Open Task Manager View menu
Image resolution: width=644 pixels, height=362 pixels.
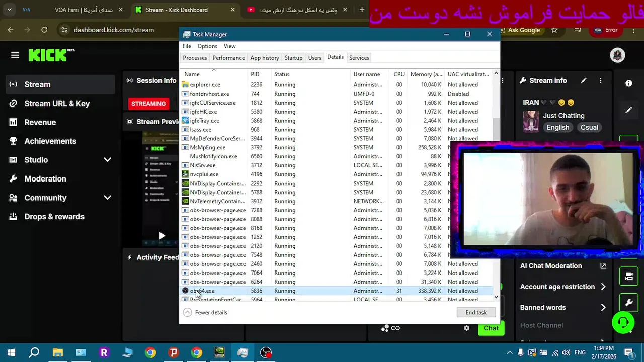coord(229,46)
